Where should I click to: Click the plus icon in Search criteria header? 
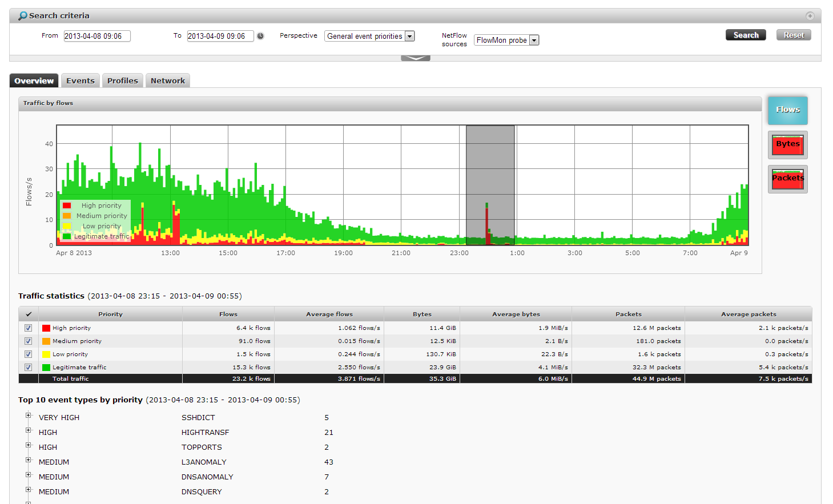click(810, 16)
